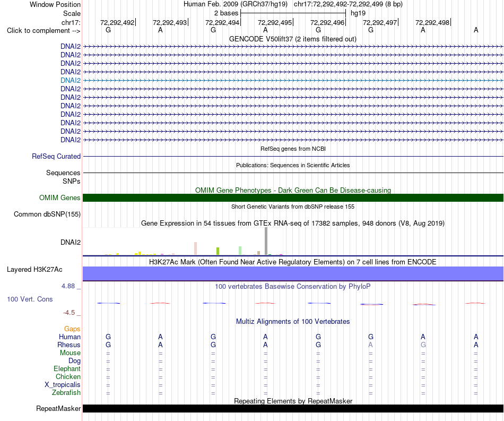Select the OMIM Genes track label
This screenshot has height=421, width=504.
pos(59,198)
